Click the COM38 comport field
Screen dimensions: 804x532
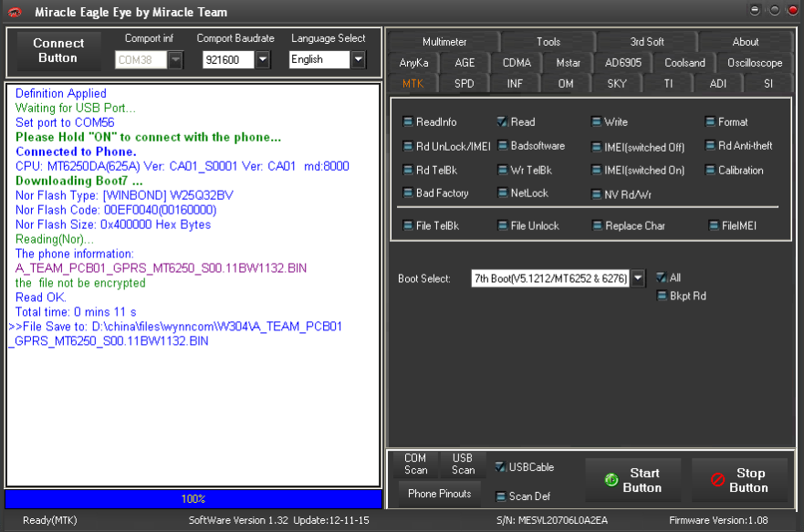pos(141,60)
